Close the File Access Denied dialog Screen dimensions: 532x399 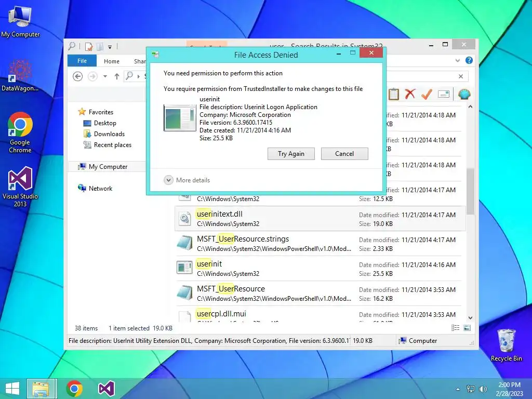coord(371,52)
